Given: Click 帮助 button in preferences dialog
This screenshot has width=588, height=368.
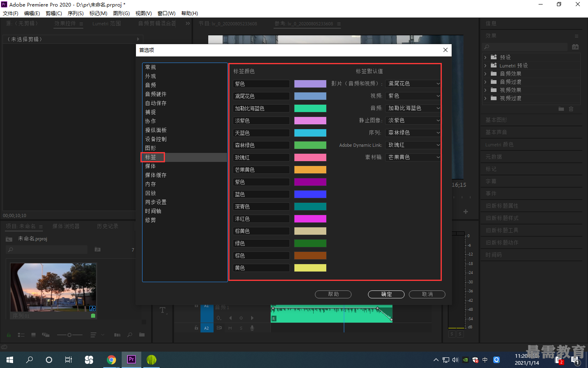Looking at the screenshot, I should click(x=333, y=294).
